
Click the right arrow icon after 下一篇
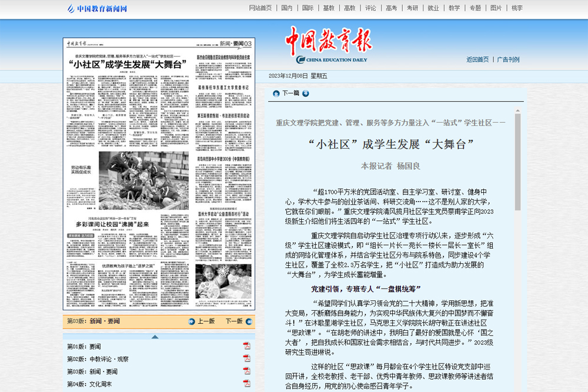point(306,93)
